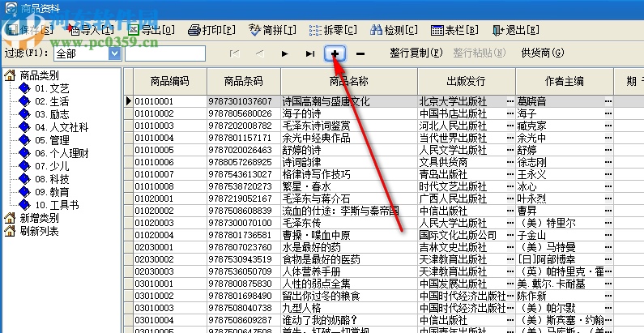644x333 pixels.
Task: Select title cell 舒婷的诗
Action: [x=349, y=150]
